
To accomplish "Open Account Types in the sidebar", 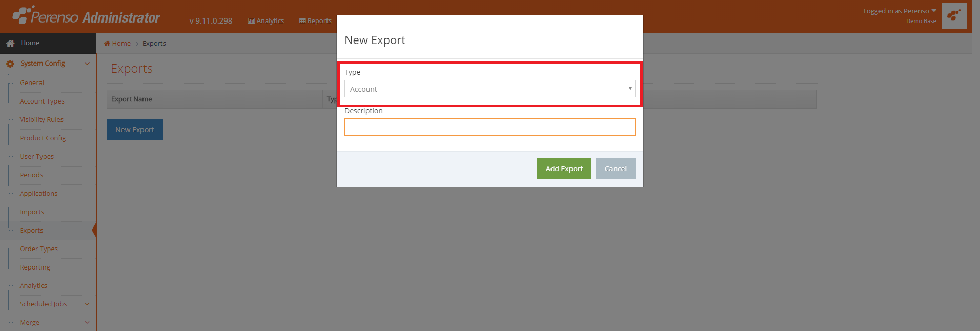I will [x=42, y=101].
